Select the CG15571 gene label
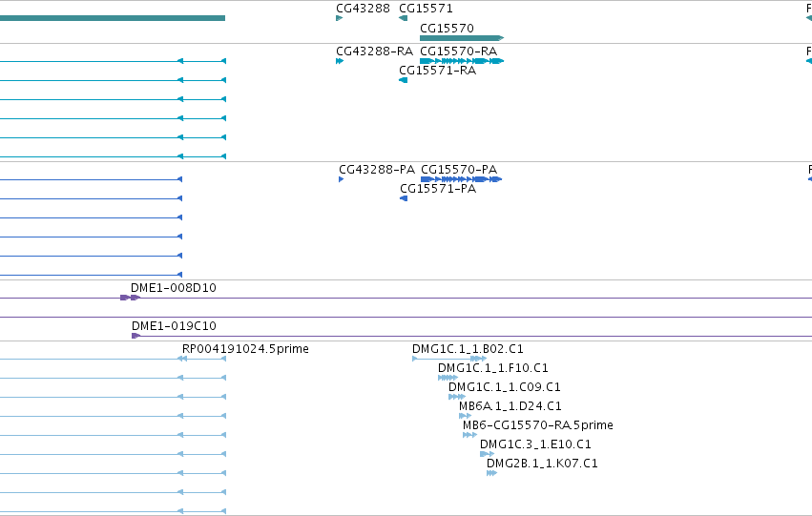Screen dimensions: 812x516 [426, 9]
